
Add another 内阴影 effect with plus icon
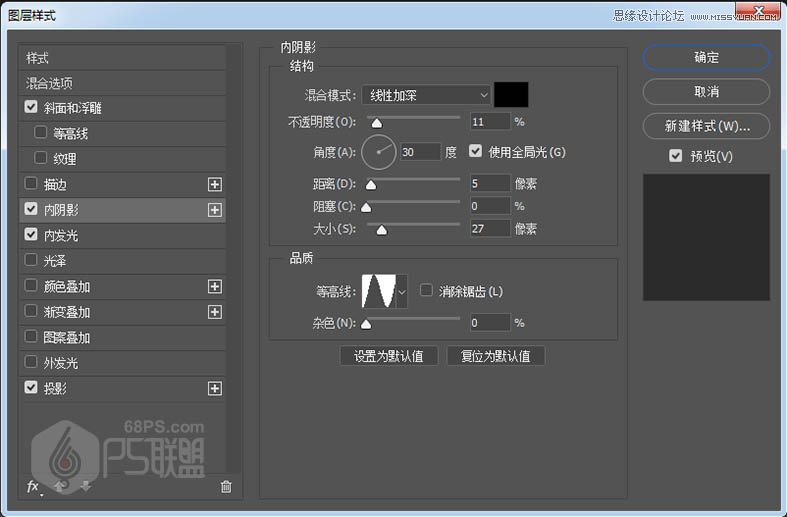point(215,210)
